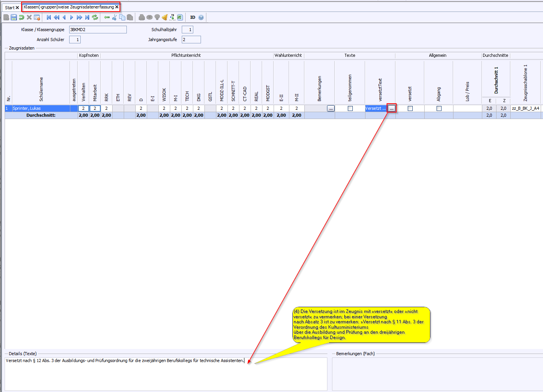This screenshot has height=392, width=543.
Task: Jump to the first record in toolbar
Action: [49, 17]
